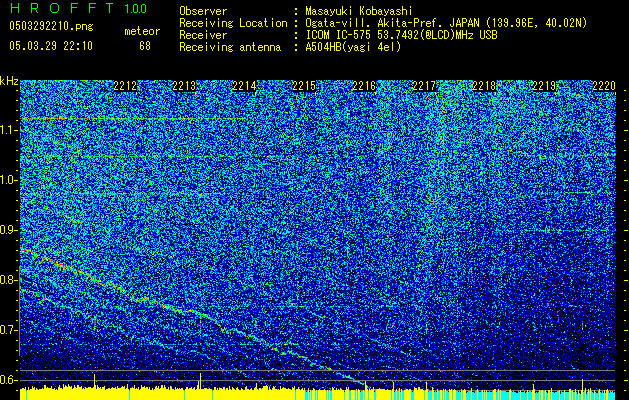Click the meteor count value 68
629x400 pixels.
point(145,46)
